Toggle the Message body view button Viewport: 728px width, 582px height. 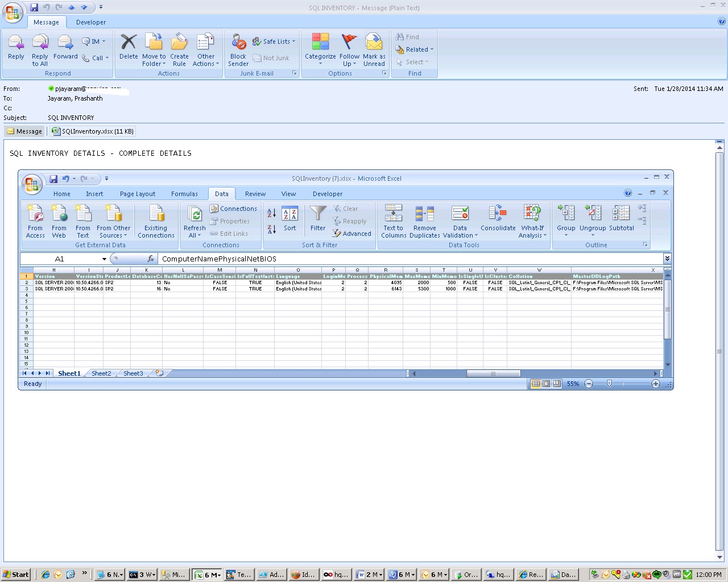pos(24,131)
